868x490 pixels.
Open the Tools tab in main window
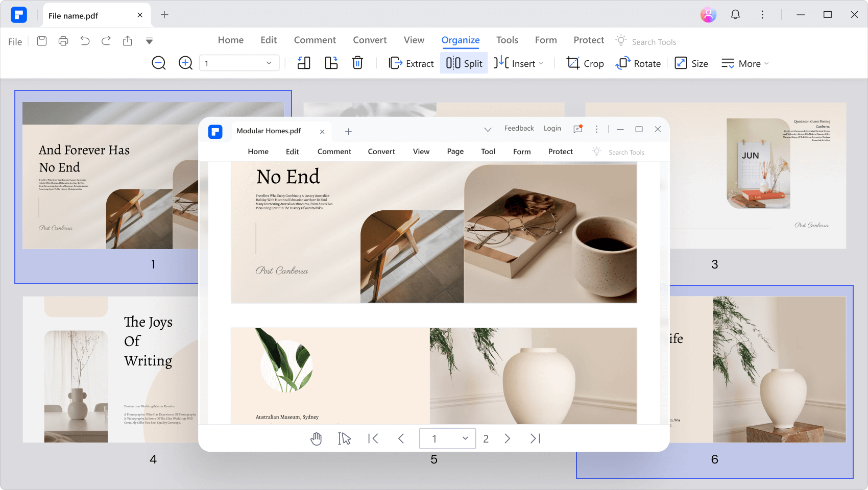pos(507,40)
